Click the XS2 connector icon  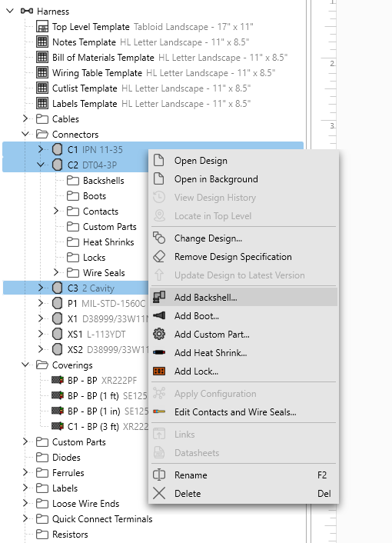click(57, 349)
